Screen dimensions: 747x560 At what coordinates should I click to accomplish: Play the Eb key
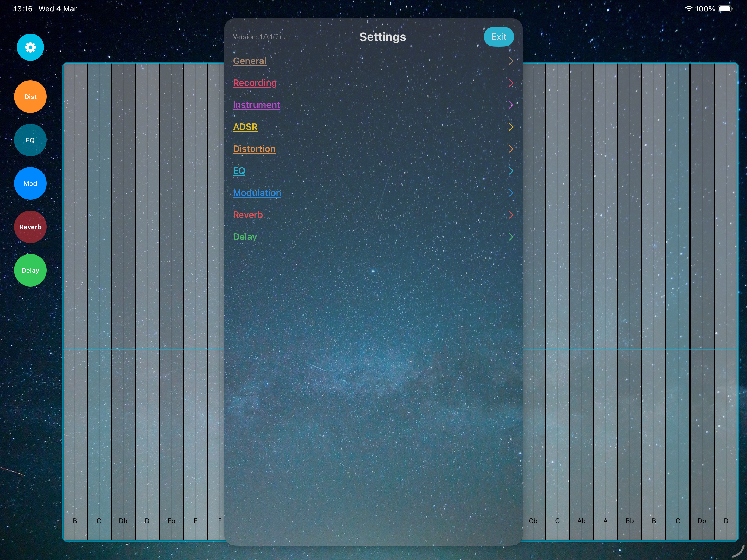pyautogui.click(x=171, y=302)
